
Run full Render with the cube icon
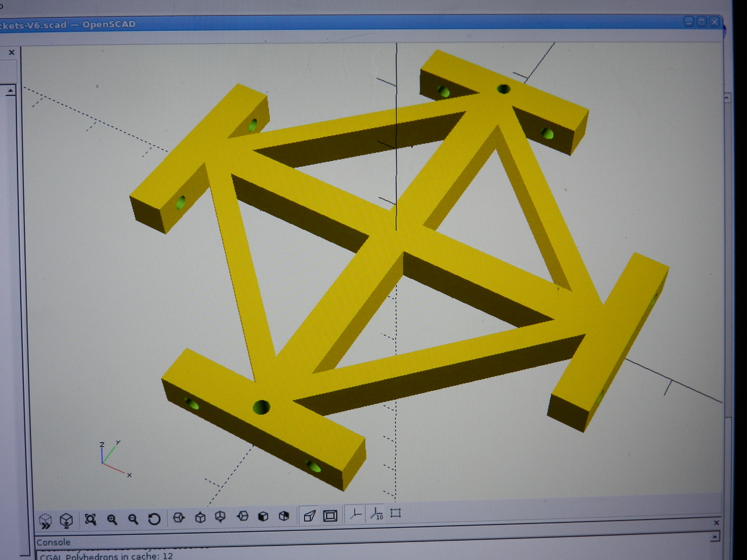67,520
